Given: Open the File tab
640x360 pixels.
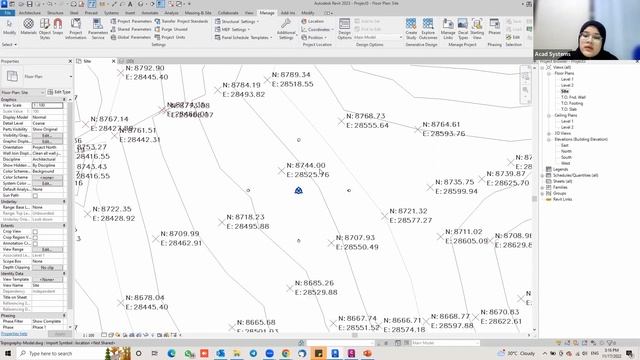Looking at the screenshot, I should [7, 13].
